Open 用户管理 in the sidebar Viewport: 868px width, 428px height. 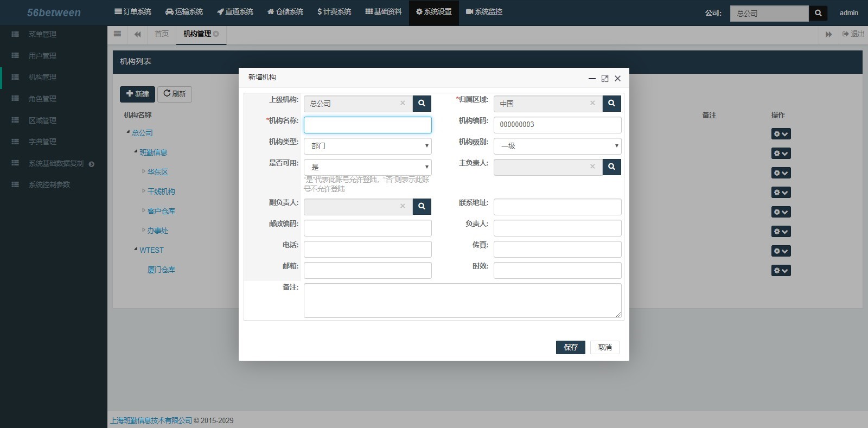pyautogui.click(x=42, y=56)
